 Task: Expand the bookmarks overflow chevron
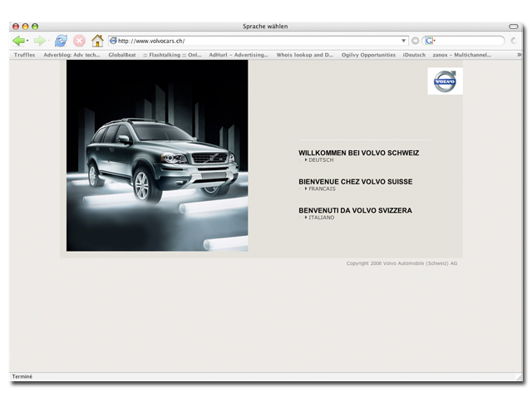[x=520, y=55]
